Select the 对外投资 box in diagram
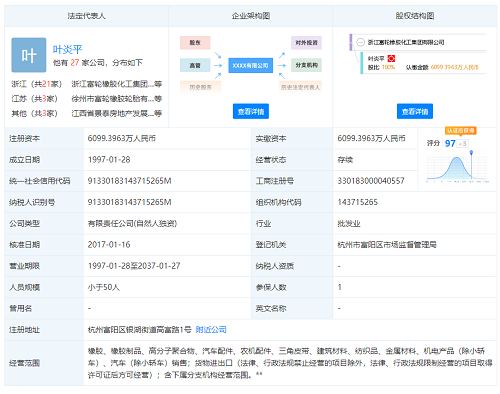Viewport: 500px width, 394px height. pyautogui.click(x=306, y=43)
